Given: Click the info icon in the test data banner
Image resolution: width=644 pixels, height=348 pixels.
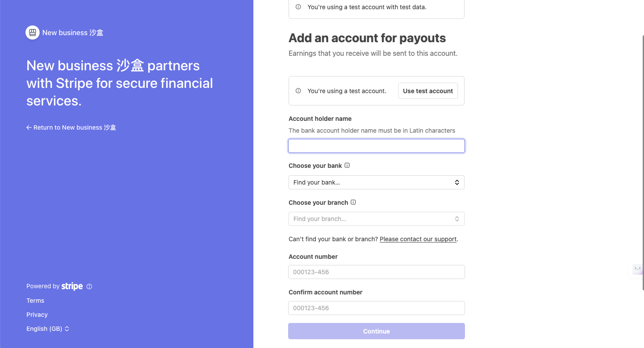Looking at the screenshot, I should click(298, 7).
